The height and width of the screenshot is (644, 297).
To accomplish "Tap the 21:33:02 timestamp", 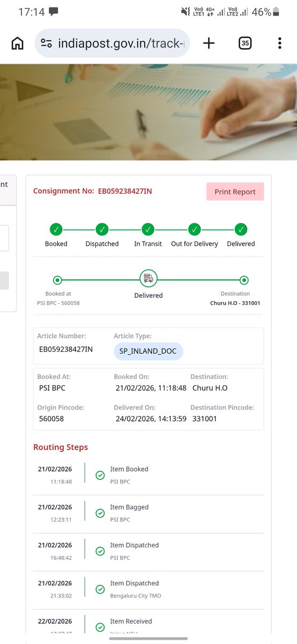I will tap(61, 596).
